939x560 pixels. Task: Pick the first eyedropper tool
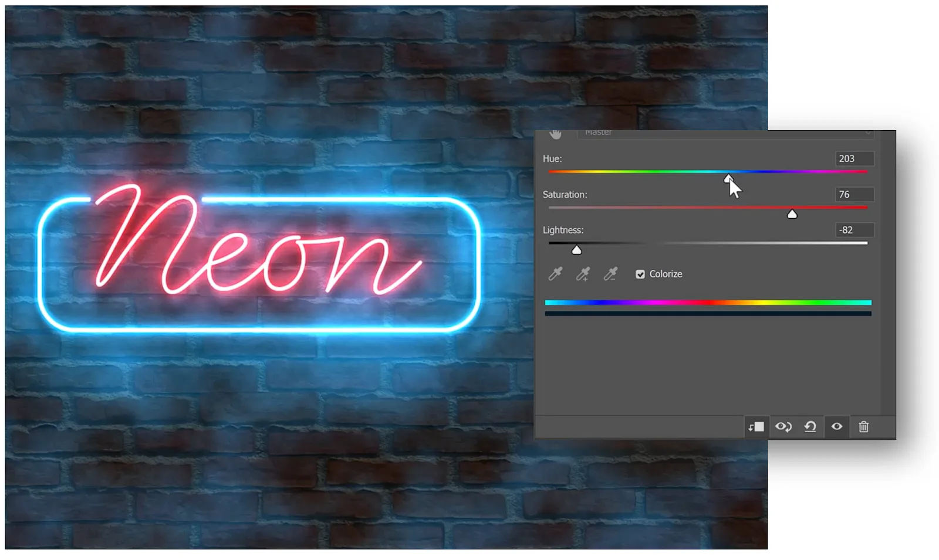(x=555, y=274)
